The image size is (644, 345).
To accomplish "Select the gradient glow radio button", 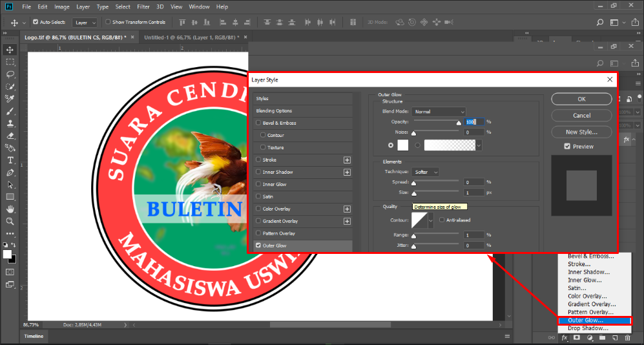I will (418, 145).
